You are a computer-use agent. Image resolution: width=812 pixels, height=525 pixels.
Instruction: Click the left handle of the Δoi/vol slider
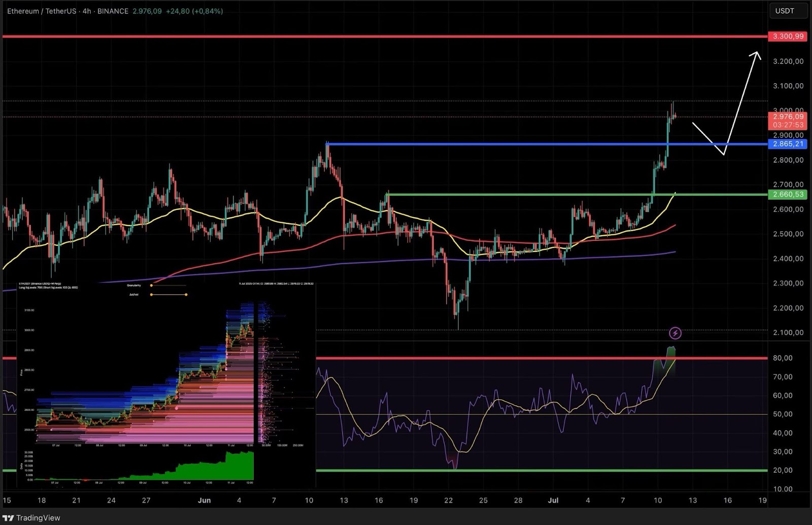point(151,295)
